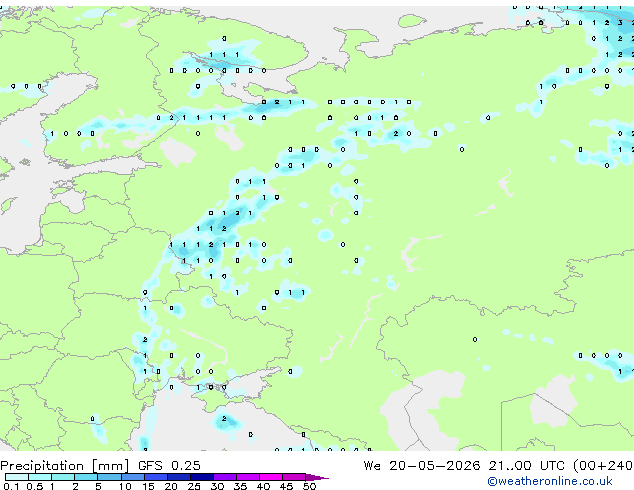Click the 10–15 mm legend color swatch
This screenshot has width=634, height=490.
[x=133, y=477]
